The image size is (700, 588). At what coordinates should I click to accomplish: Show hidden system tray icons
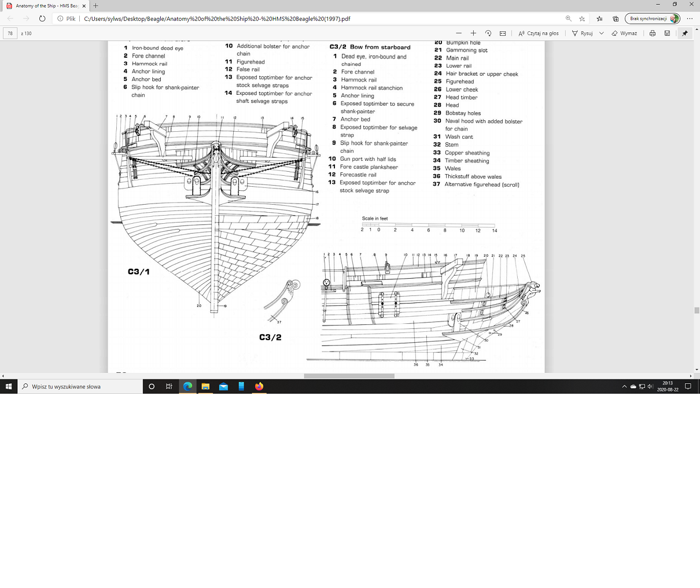[x=624, y=387]
